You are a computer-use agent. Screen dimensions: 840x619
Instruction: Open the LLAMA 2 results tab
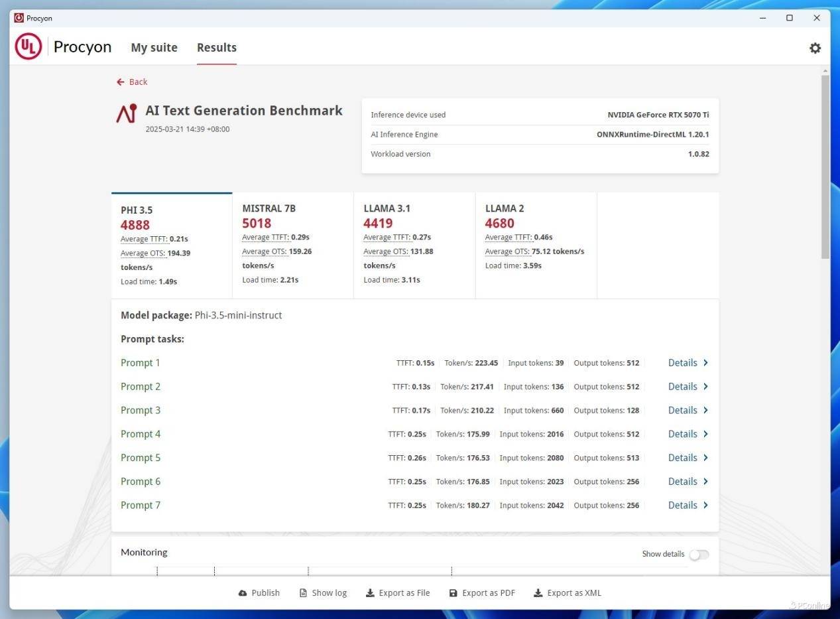click(535, 244)
